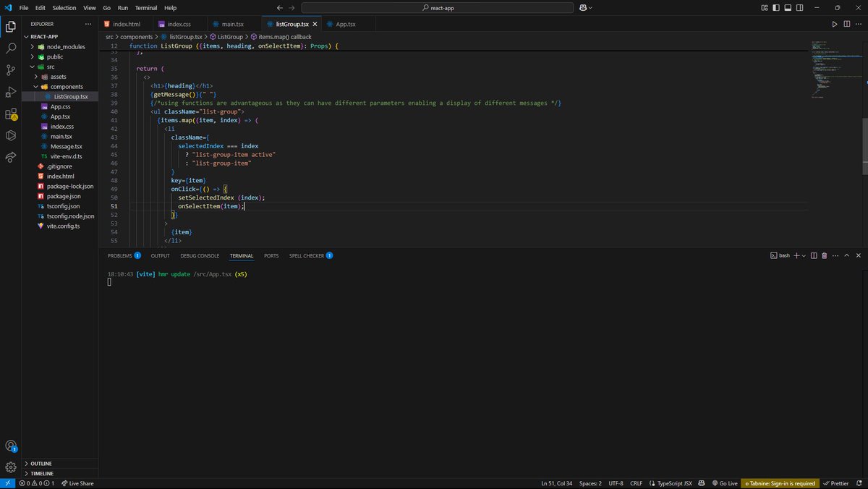Open the File menu
Viewport: 868px width, 489px height.
(25, 7)
